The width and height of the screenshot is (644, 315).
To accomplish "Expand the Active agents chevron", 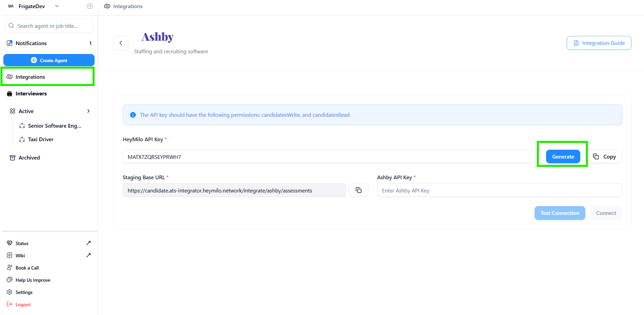I will tap(88, 111).
